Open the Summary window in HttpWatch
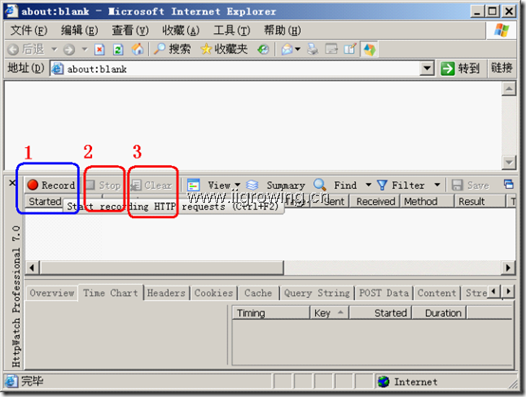 click(x=276, y=185)
